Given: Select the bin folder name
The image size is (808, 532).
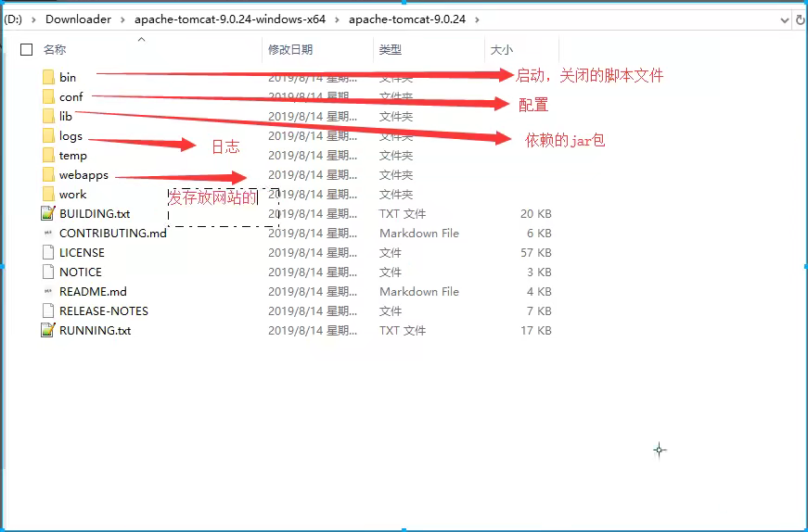Looking at the screenshot, I should [x=68, y=77].
